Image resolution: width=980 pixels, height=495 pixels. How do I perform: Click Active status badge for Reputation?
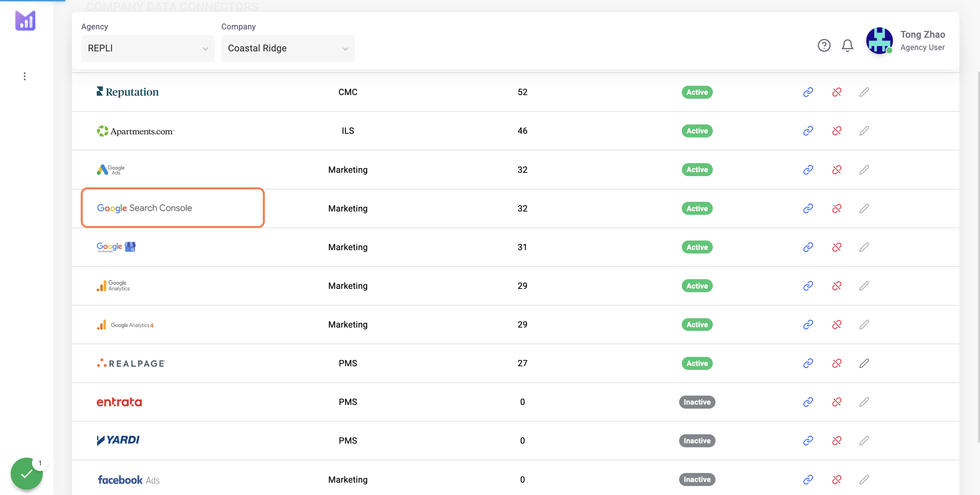click(x=697, y=92)
